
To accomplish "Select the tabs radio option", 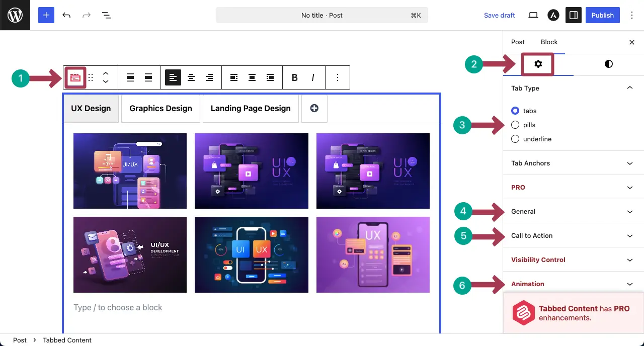I will tap(515, 111).
